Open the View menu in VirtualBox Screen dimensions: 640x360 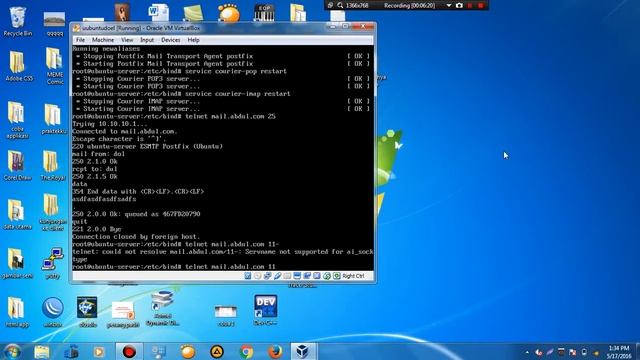[x=127, y=40]
